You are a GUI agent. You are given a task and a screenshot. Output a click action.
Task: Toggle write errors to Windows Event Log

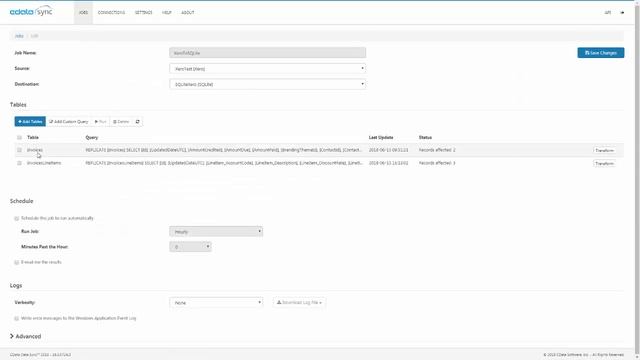[17, 318]
